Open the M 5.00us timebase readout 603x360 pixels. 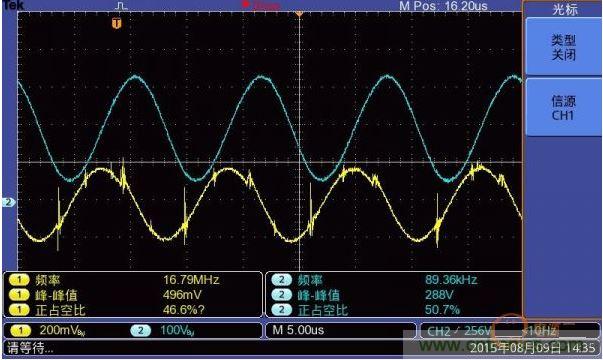(298, 330)
